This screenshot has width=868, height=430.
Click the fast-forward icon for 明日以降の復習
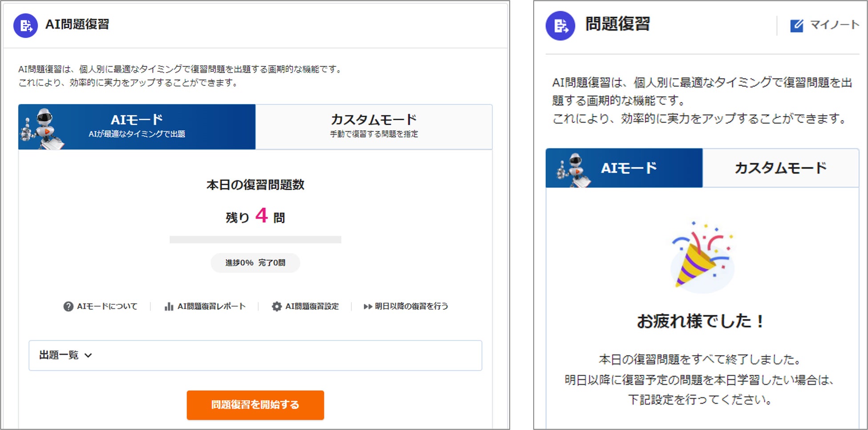[x=368, y=306]
